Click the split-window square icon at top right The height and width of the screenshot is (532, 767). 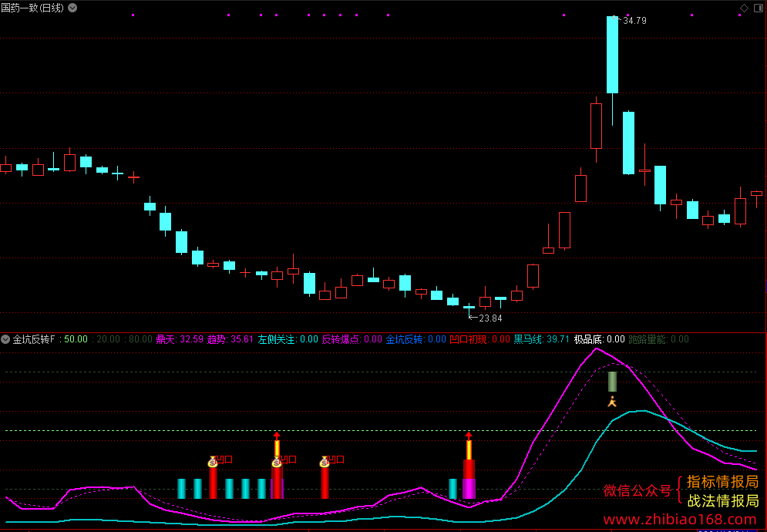[759, 8]
